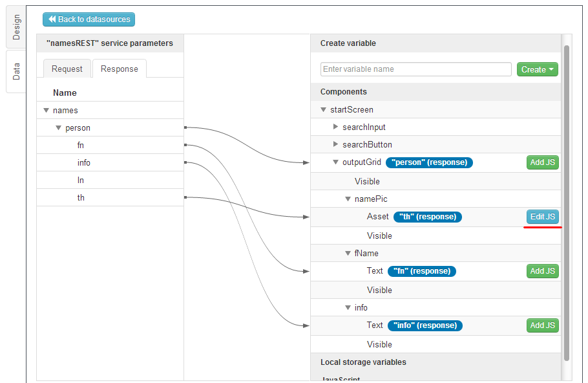The image size is (588, 383).
Task: Select the Response tab
Action: coord(119,69)
